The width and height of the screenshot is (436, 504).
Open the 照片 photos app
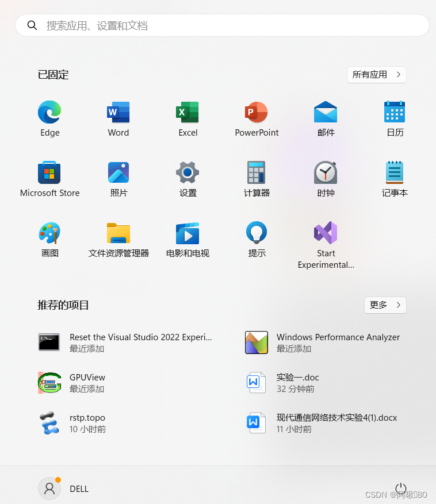118,172
